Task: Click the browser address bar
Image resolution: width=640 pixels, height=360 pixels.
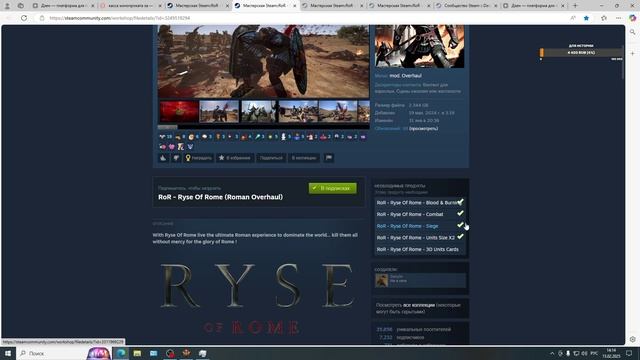Action: click(302, 18)
